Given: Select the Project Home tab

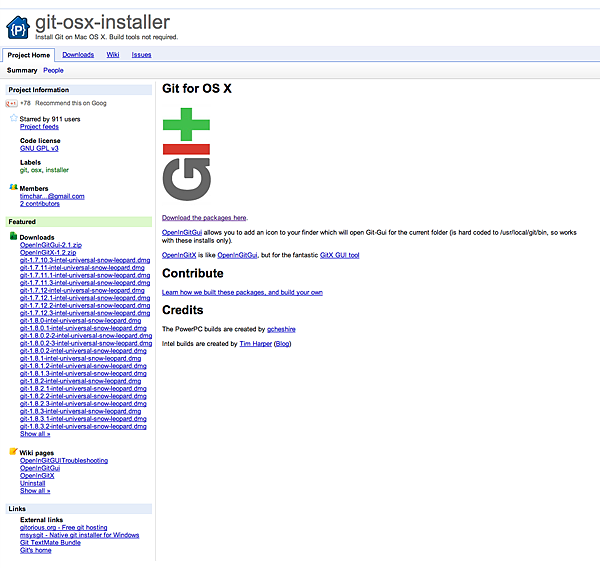Looking at the screenshot, I should click(29, 55).
